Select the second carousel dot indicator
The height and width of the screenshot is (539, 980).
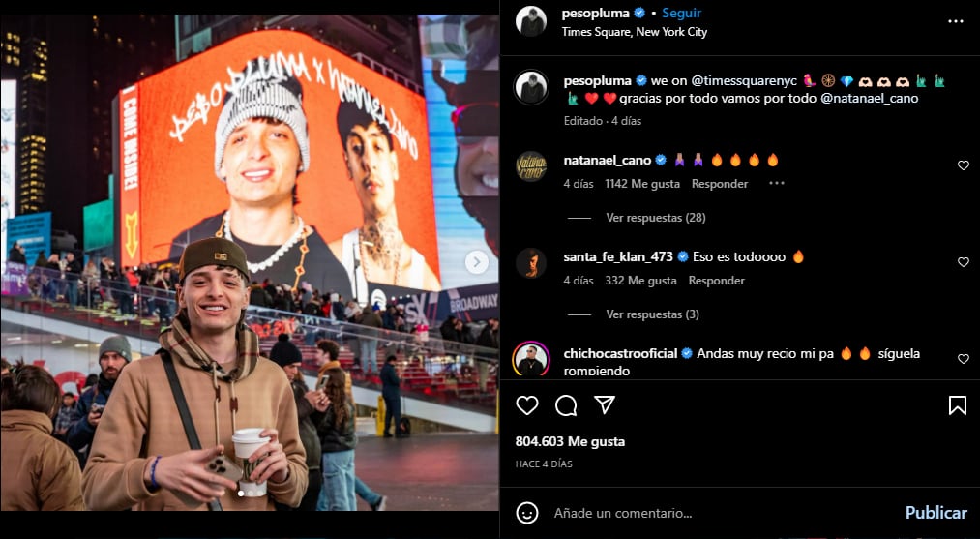[x=250, y=494]
